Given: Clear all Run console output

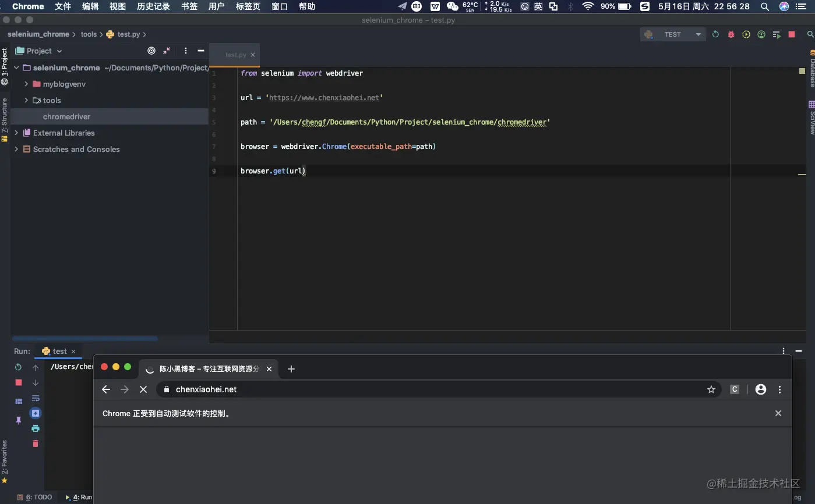Looking at the screenshot, I should coord(36,443).
